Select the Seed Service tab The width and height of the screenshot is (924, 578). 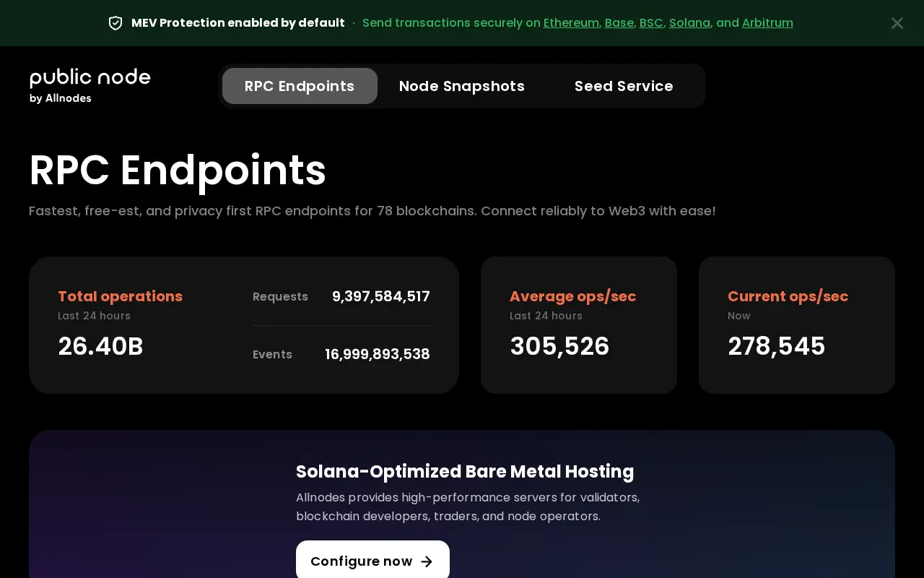click(624, 86)
